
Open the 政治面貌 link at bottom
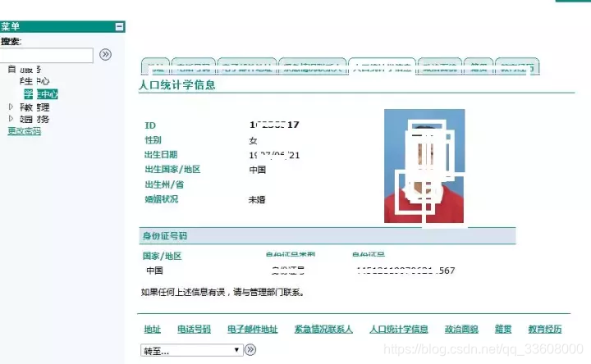(461, 330)
